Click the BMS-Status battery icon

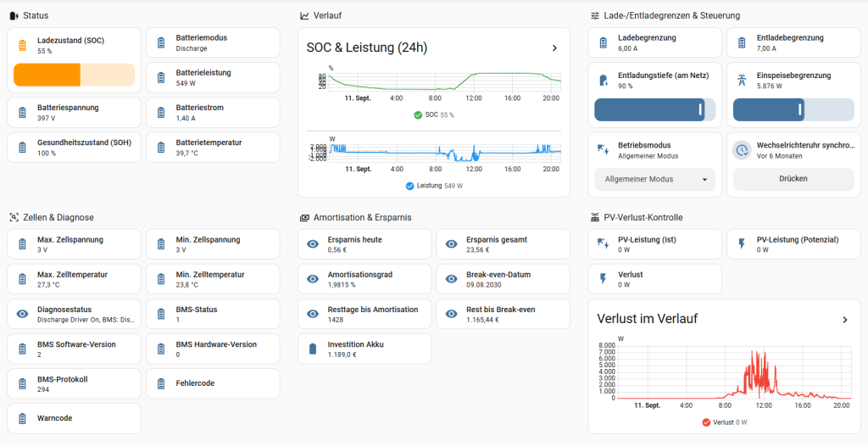(x=161, y=314)
